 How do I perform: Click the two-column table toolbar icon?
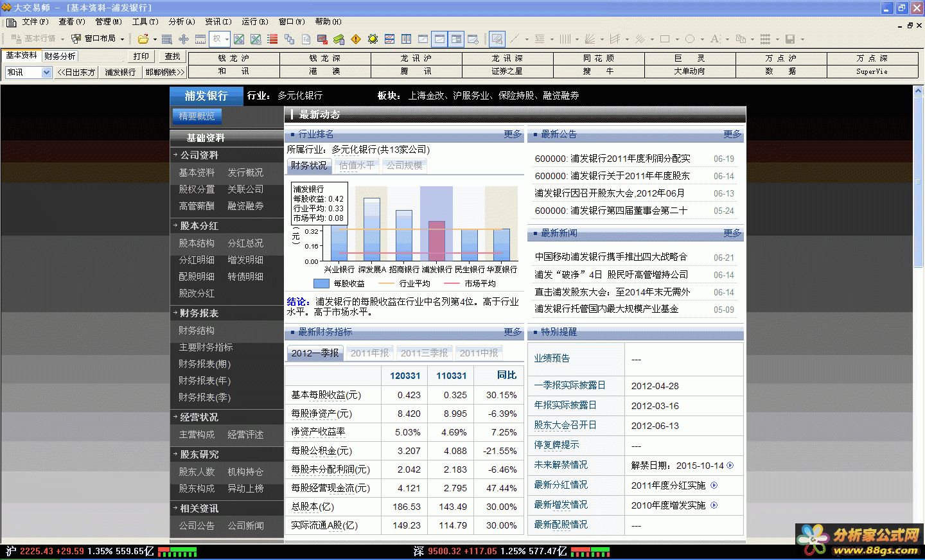[x=406, y=39]
